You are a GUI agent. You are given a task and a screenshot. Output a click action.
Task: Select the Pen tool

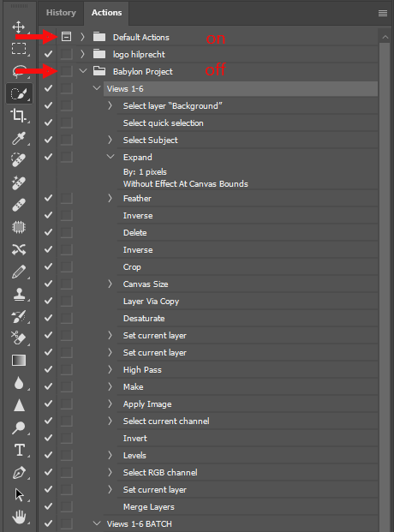[19, 472]
